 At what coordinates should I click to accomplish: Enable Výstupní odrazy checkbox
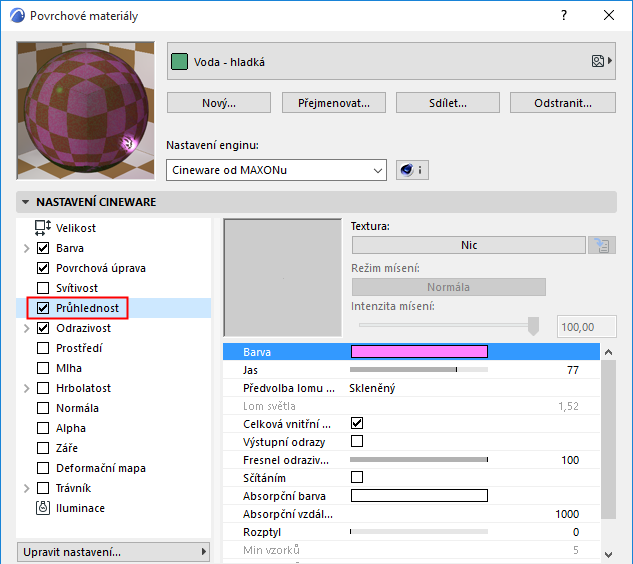point(357,441)
